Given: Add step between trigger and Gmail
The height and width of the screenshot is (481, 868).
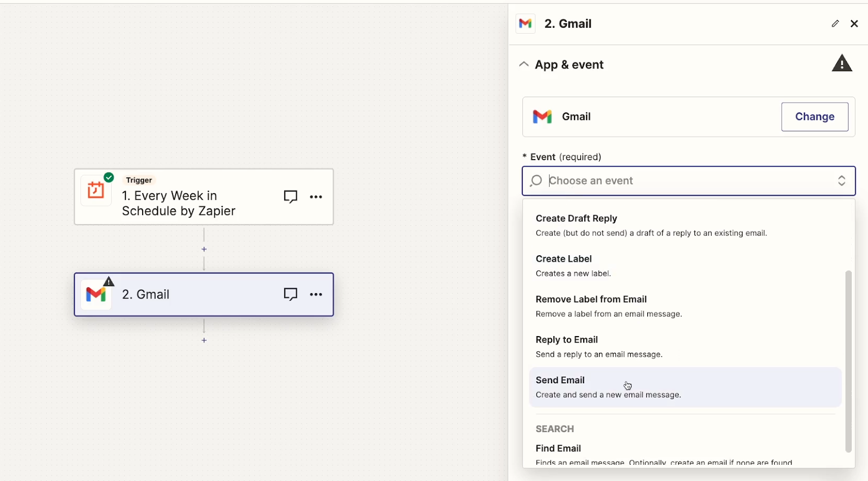Looking at the screenshot, I should point(204,249).
